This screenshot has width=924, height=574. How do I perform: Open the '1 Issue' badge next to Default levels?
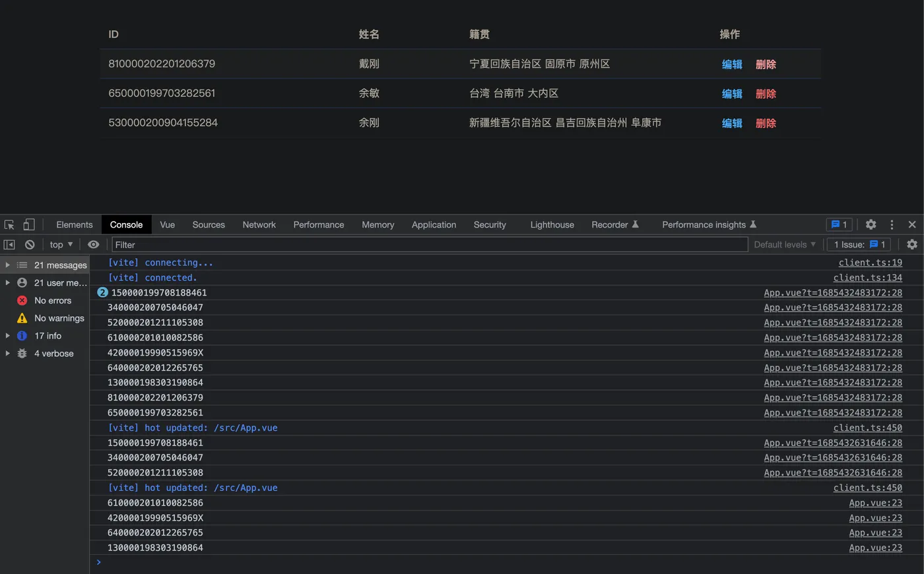click(858, 244)
